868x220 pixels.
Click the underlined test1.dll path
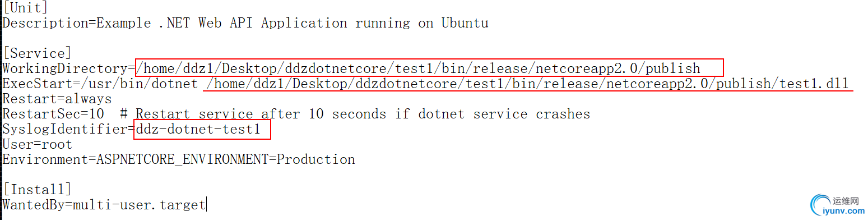pos(528,84)
